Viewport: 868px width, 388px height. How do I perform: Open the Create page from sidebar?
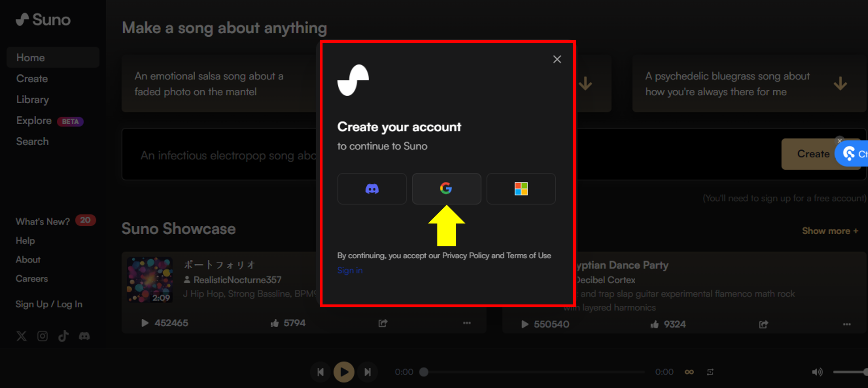(32, 79)
